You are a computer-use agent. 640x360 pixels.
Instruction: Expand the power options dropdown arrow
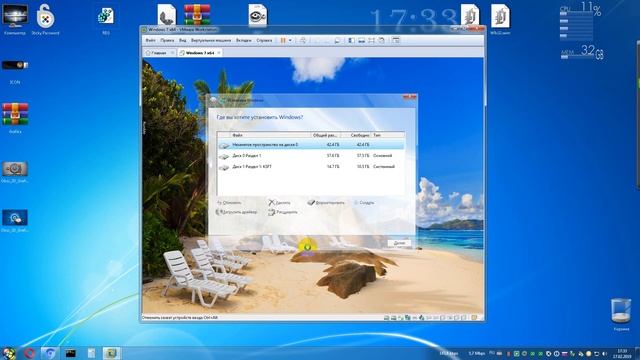pos(290,40)
